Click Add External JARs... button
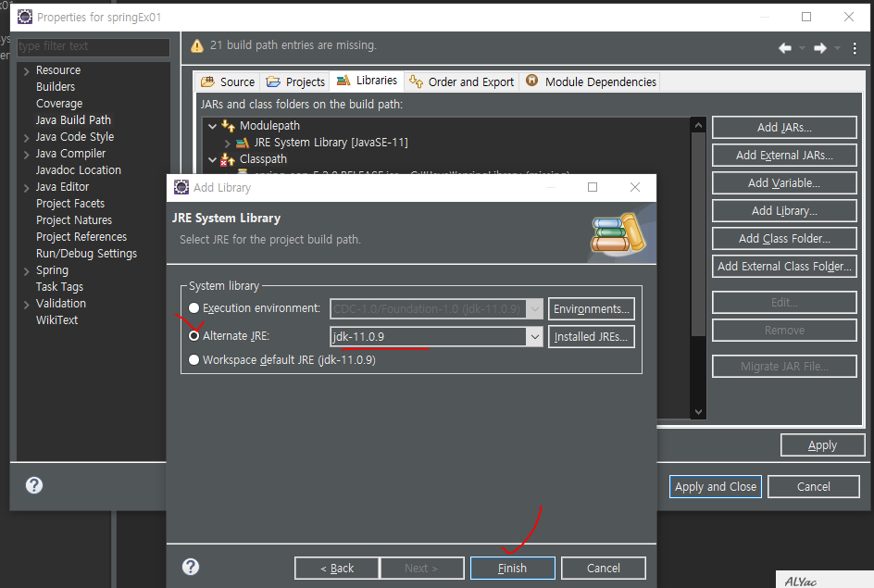874x588 pixels. [784, 155]
